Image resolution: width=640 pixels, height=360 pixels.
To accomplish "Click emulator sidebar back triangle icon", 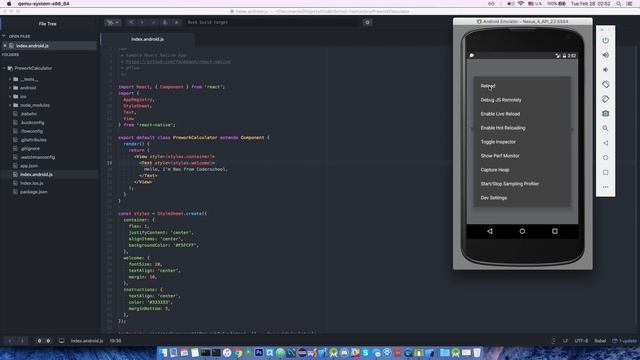I will (606, 143).
